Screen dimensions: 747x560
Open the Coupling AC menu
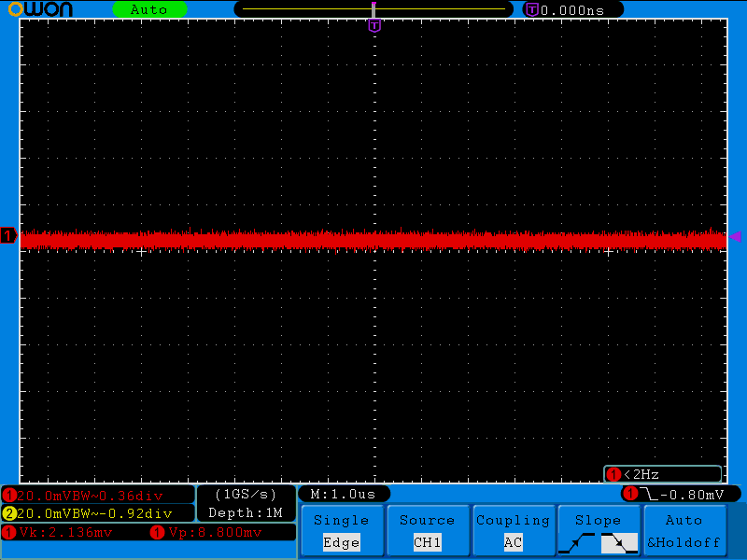point(514,531)
